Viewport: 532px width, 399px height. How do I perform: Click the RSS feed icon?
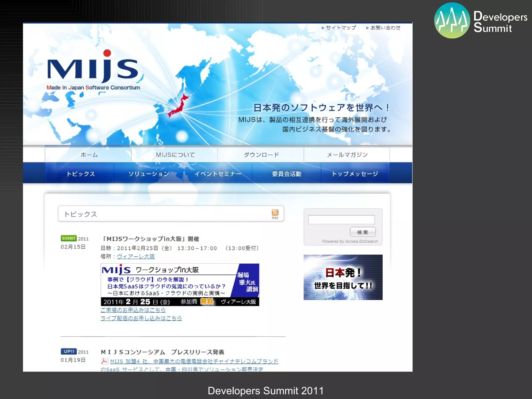click(x=275, y=213)
